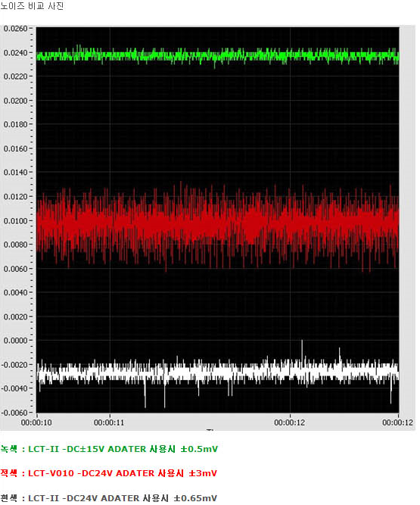Select the 0.0260 Y-axis label

point(15,29)
